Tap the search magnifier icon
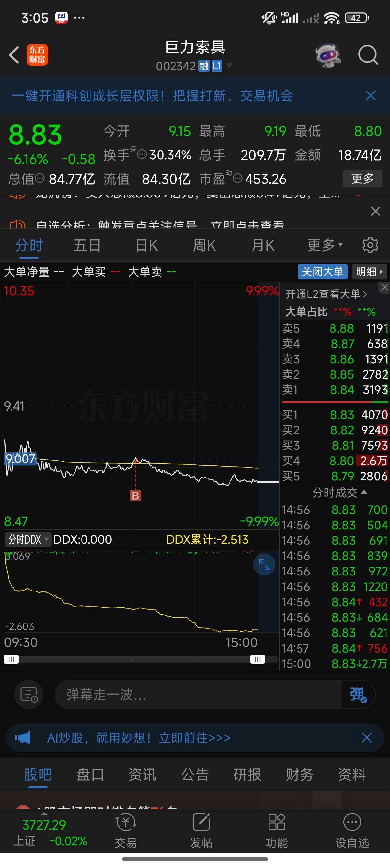Viewport: 390px width, 868px height. (x=368, y=55)
